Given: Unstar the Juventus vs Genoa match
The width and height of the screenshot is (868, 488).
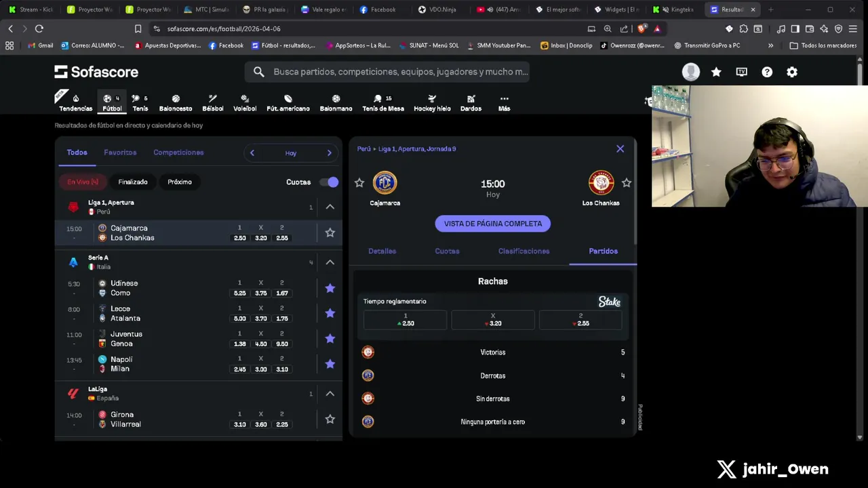Looking at the screenshot, I should (330, 338).
